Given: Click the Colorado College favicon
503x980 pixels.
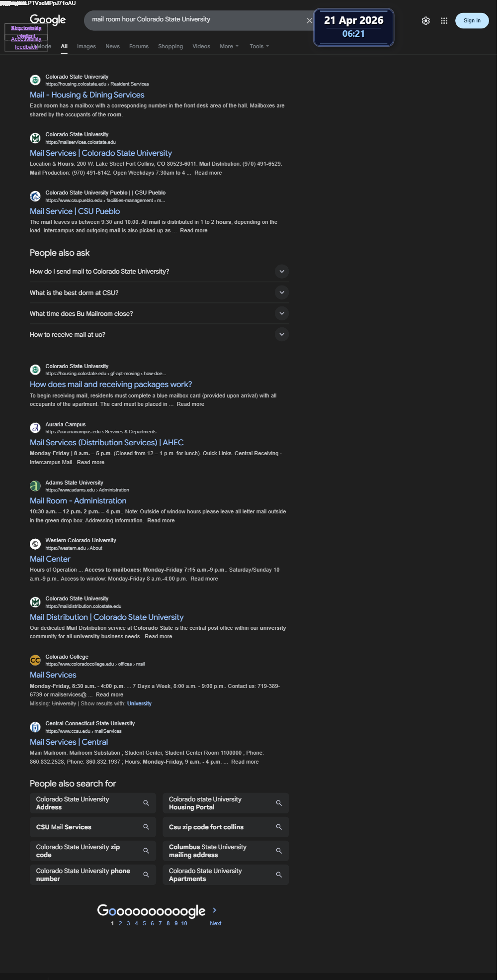Looking at the screenshot, I should [x=35, y=660].
